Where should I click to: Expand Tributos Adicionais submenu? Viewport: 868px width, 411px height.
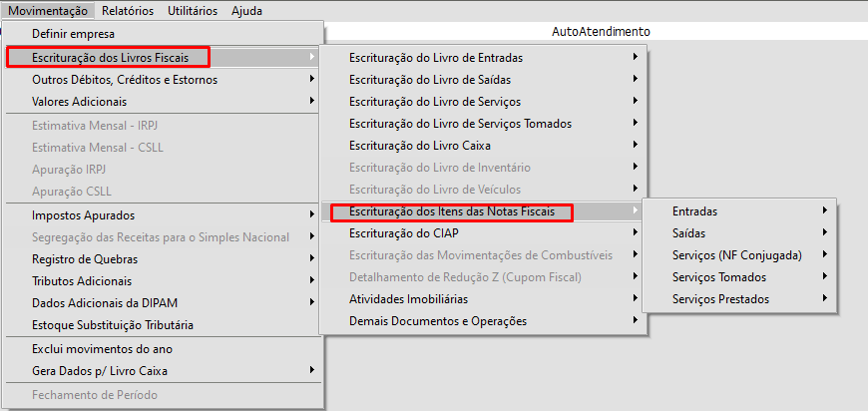pyautogui.click(x=82, y=280)
